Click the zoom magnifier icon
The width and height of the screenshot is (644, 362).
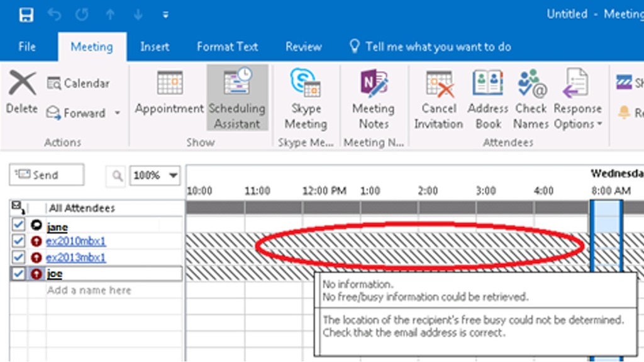pos(116,176)
